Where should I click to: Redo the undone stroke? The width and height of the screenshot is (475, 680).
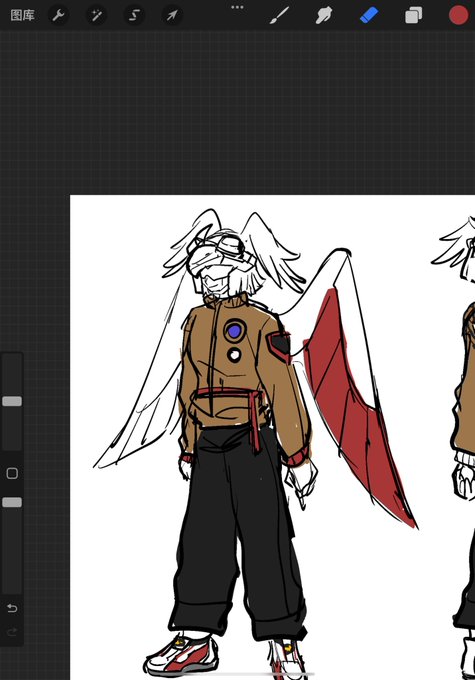coord(12,632)
